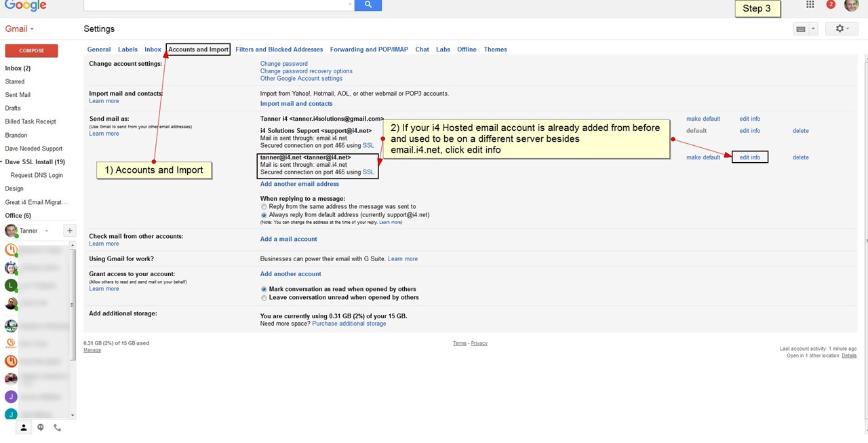
Task: Delete the tanner@i4.net send-as address
Action: 800,157
